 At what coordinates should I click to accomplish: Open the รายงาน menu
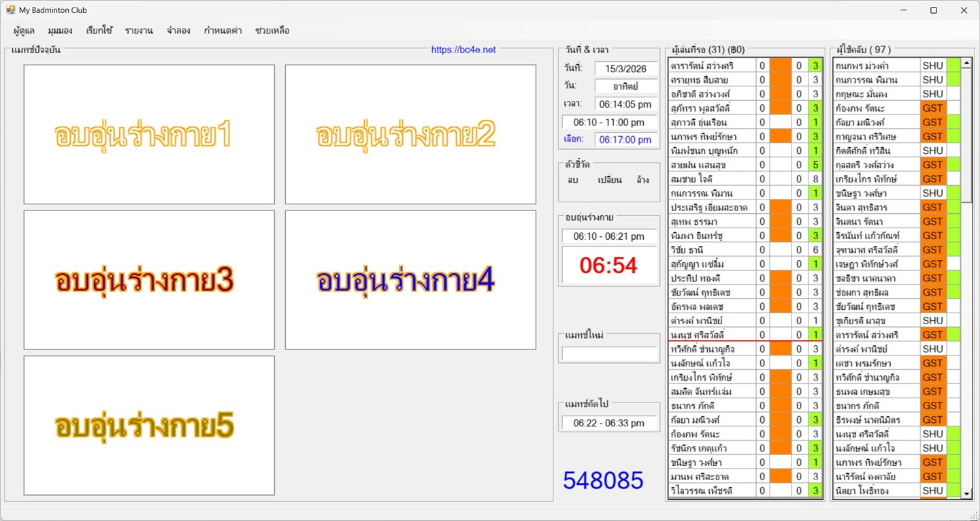click(139, 31)
